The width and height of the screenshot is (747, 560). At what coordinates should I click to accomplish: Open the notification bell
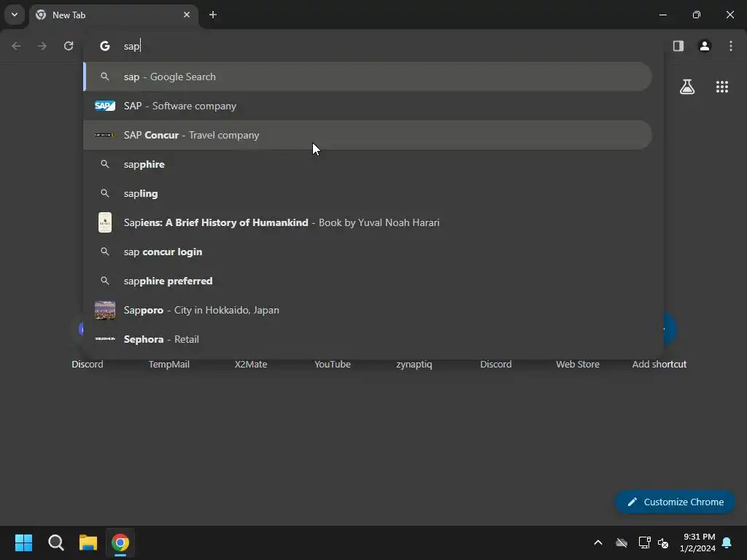point(727,542)
